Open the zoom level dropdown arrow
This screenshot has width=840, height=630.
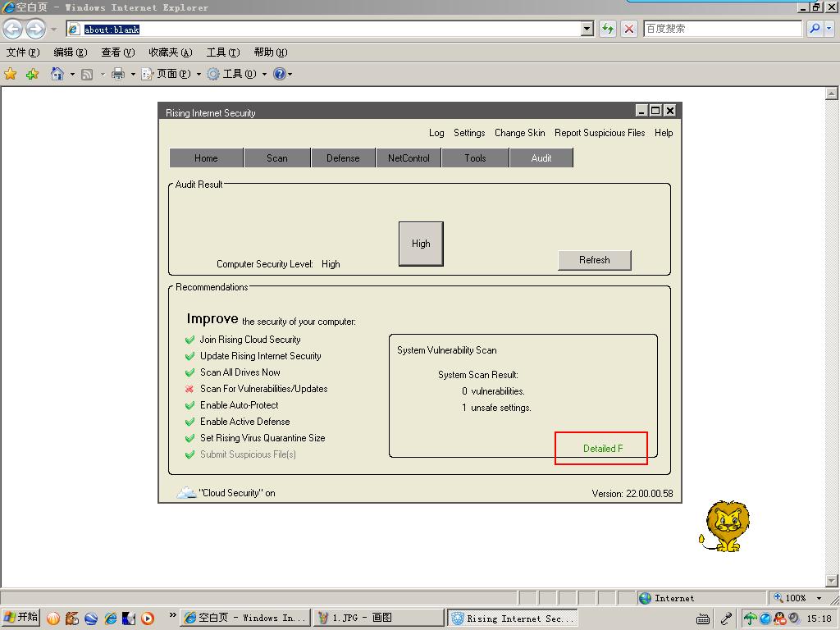coord(819,598)
